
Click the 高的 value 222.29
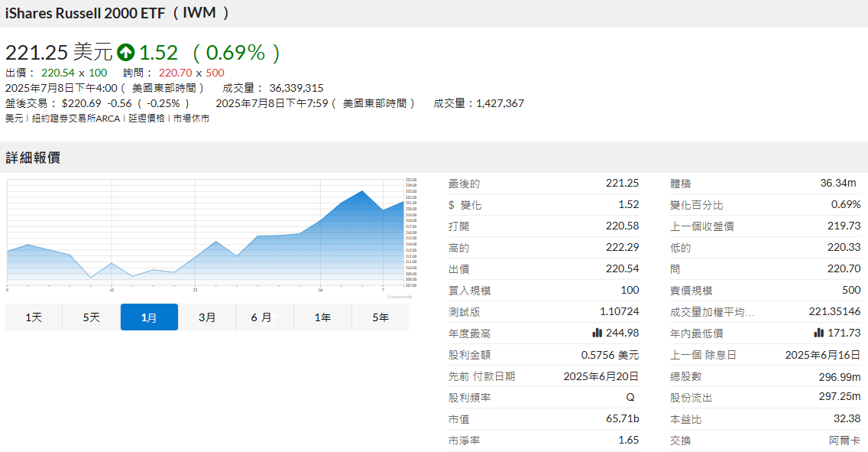[x=622, y=247]
